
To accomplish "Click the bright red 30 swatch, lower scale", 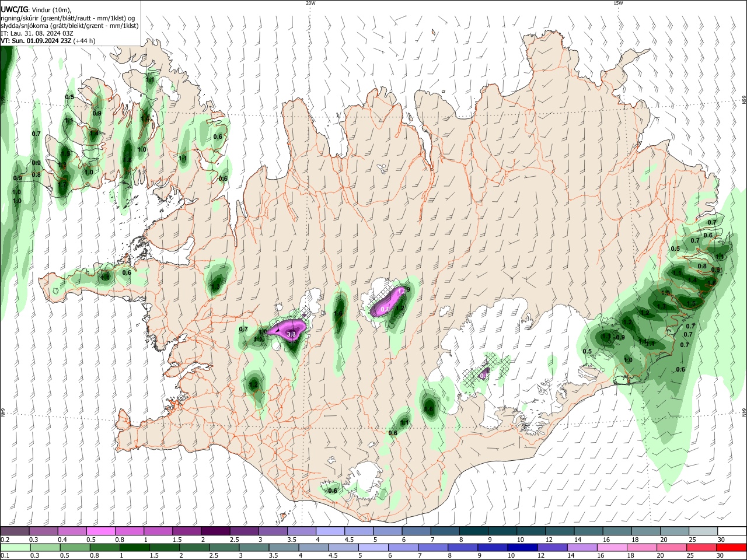I will [731, 548].
